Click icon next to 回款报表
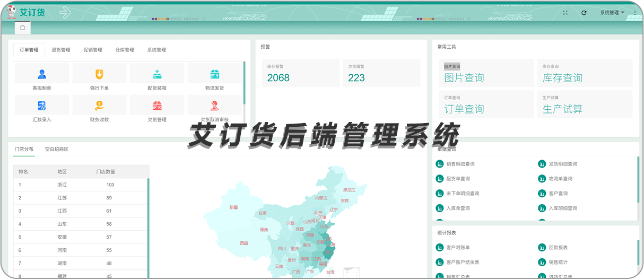 [x=542, y=248]
